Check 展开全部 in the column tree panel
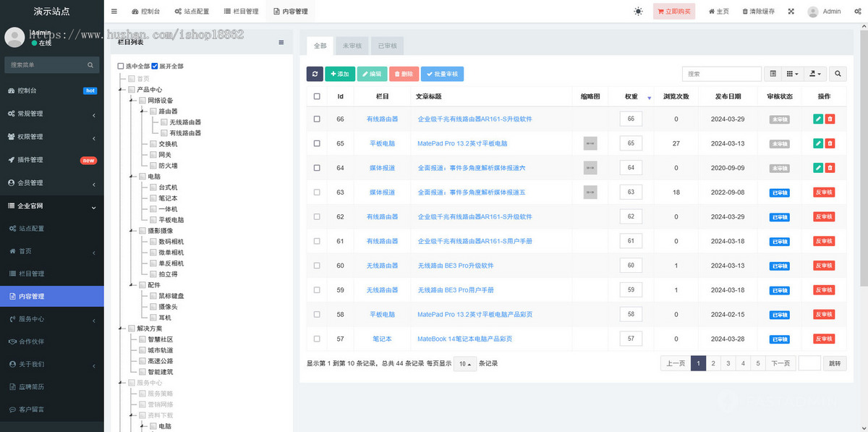The height and width of the screenshot is (432, 868). (x=156, y=65)
